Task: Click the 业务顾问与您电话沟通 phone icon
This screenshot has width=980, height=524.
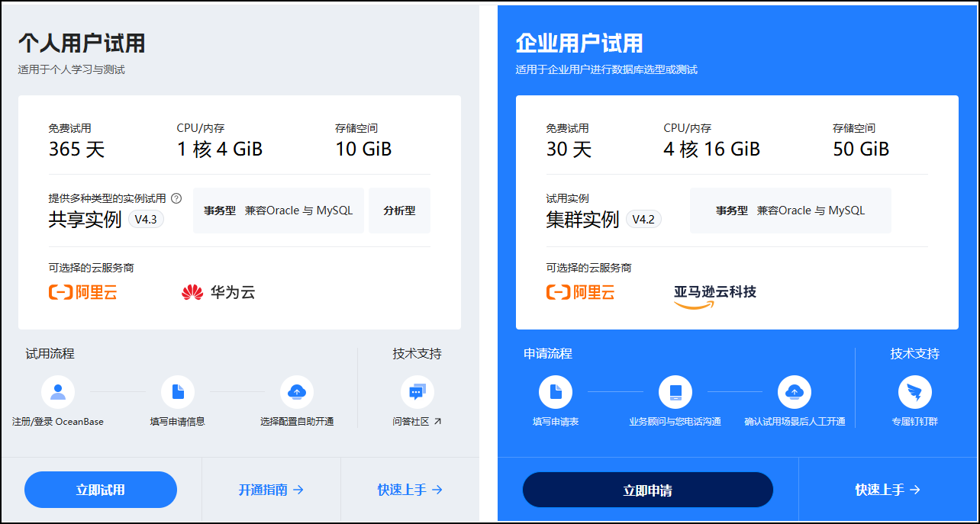Action: [x=675, y=392]
